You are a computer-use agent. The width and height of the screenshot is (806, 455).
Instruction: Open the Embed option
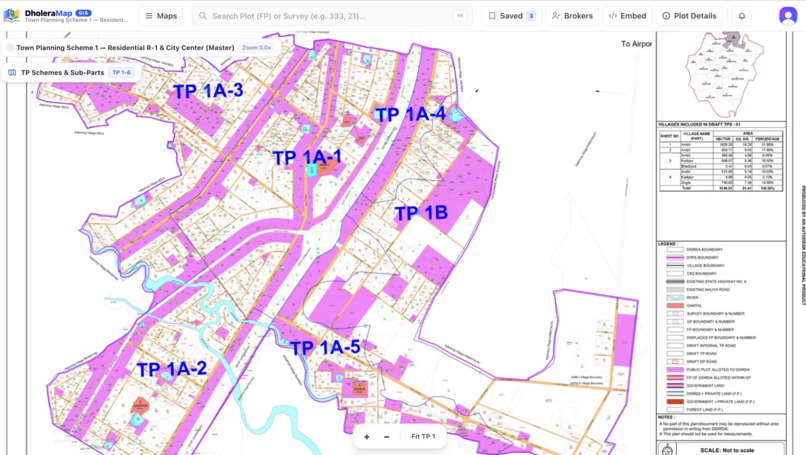pyautogui.click(x=627, y=16)
